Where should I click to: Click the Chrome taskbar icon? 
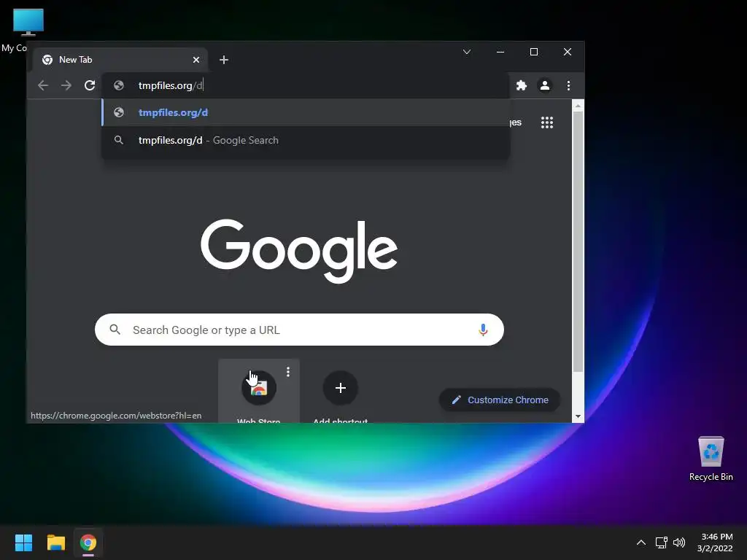tap(88, 542)
